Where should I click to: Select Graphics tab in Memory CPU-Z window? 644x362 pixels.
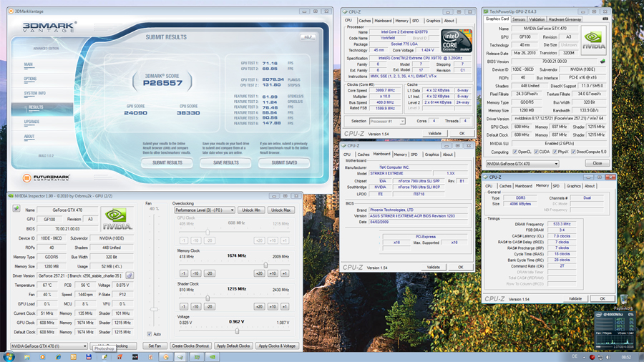click(x=573, y=186)
